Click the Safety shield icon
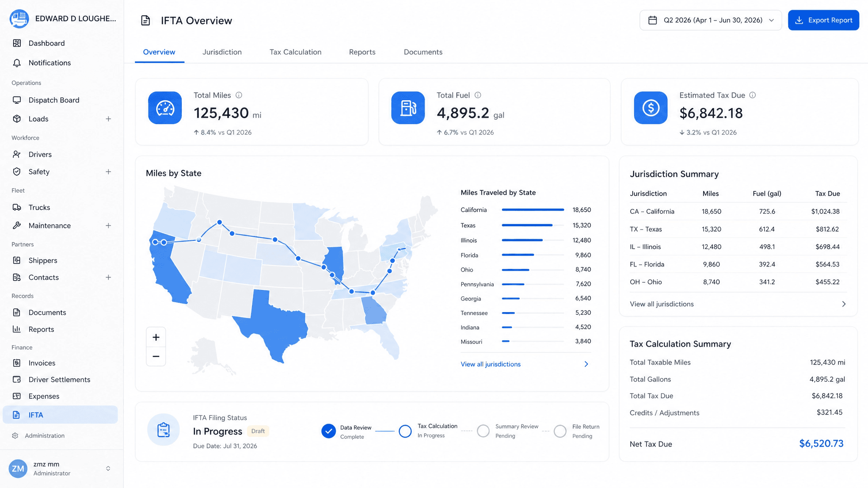This screenshot has height=488, width=868. 17,172
